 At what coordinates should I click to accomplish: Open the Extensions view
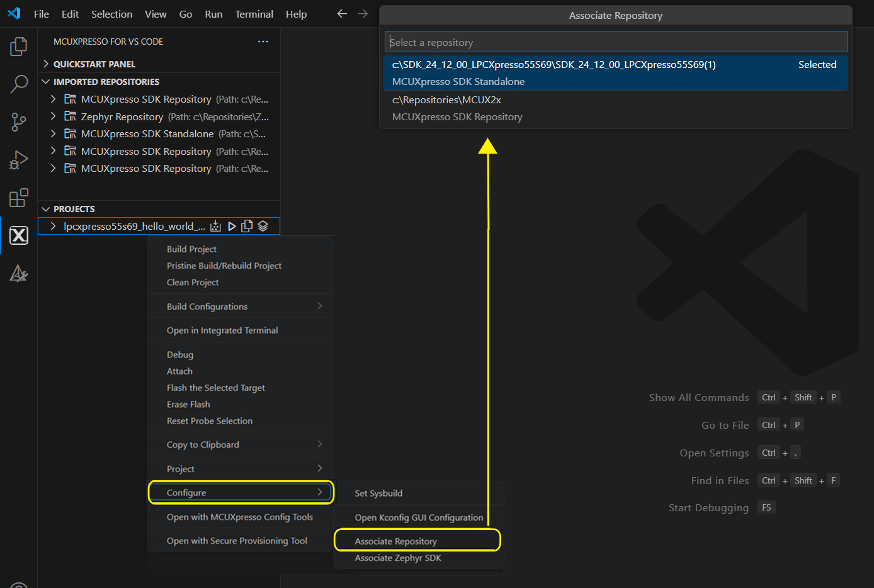pyautogui.click(x=19, y=198)
